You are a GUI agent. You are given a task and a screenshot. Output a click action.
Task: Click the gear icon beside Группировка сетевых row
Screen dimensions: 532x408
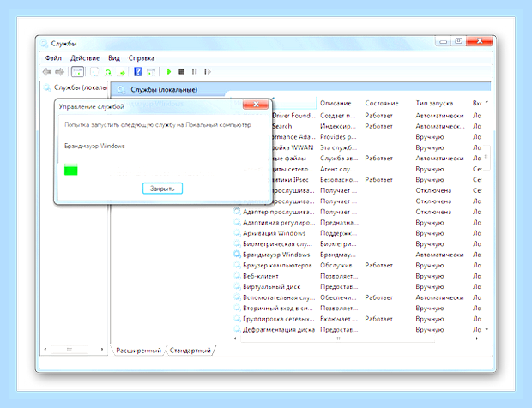pyautogui.click(x=237, y=319)
